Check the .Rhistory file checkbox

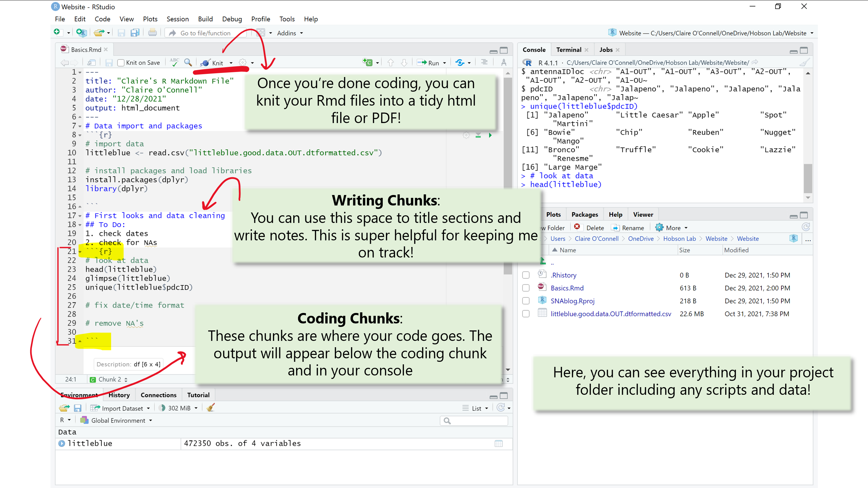pyautogui.click(x=526, y=275)
